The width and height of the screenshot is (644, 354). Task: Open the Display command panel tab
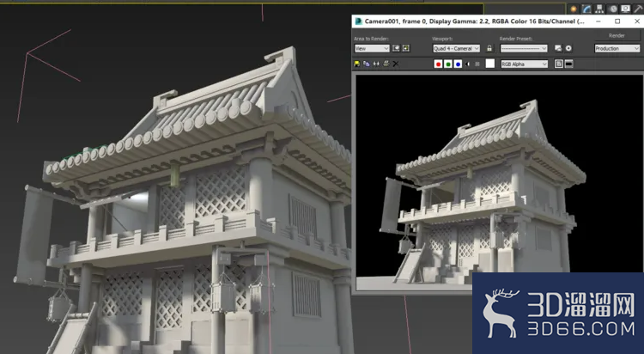pyautogui.click(x=625, y=9)
